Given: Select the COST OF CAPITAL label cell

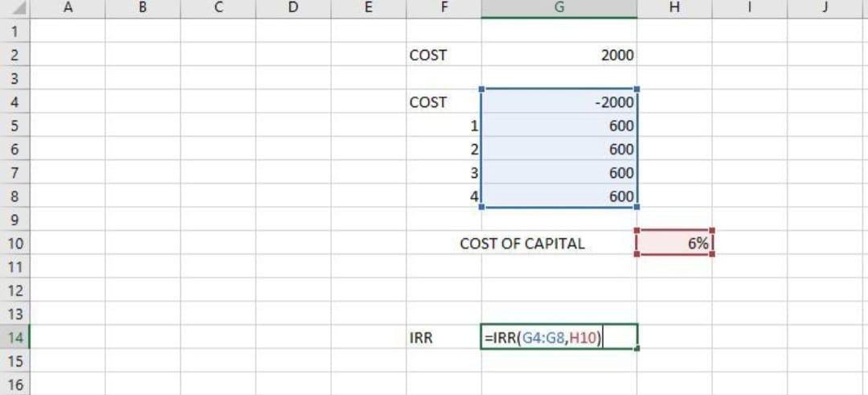Looking at the screenshot, I should 522,243.
